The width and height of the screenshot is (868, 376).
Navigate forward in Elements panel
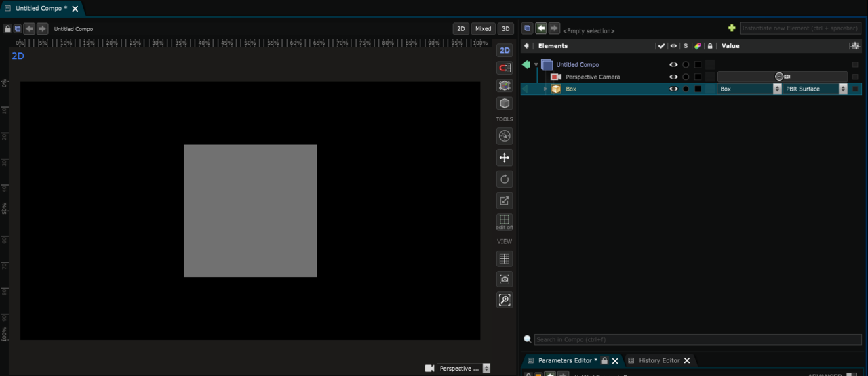[554, 28]
